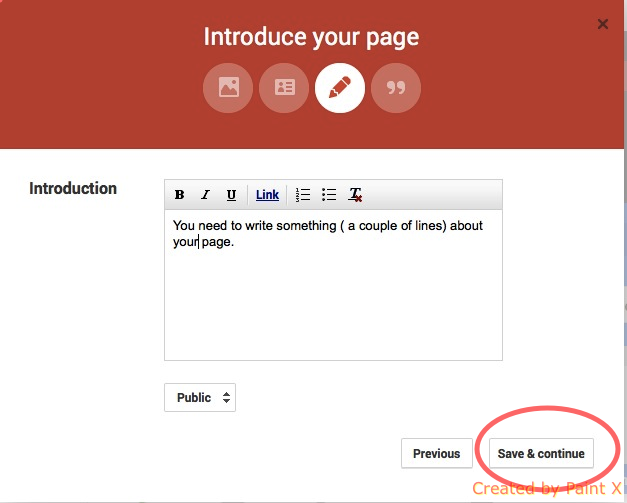
Task: Click Save & continue
Action: pyautogui.click(x=541, y=453)
